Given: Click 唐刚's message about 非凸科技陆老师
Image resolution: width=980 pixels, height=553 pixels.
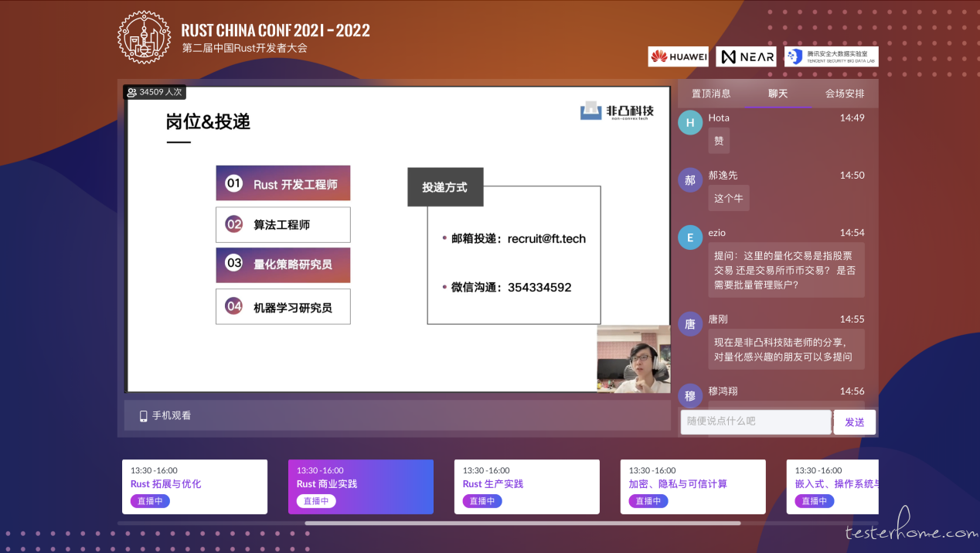Looking at the screenshot, I should click(x=786, y=350).
